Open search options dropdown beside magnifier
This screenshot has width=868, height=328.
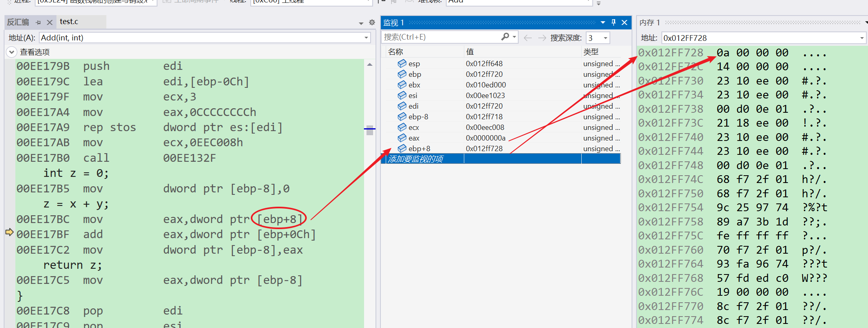tap(514, 37)
